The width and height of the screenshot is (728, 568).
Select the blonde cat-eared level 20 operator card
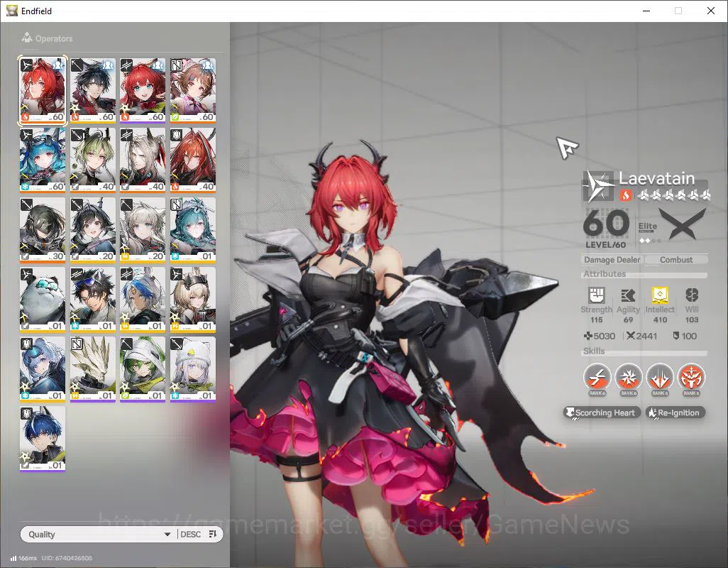(x=143, y=230)
